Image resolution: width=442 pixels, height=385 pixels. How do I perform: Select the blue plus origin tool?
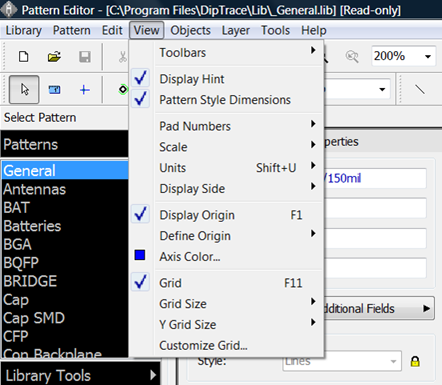(85, 90)
